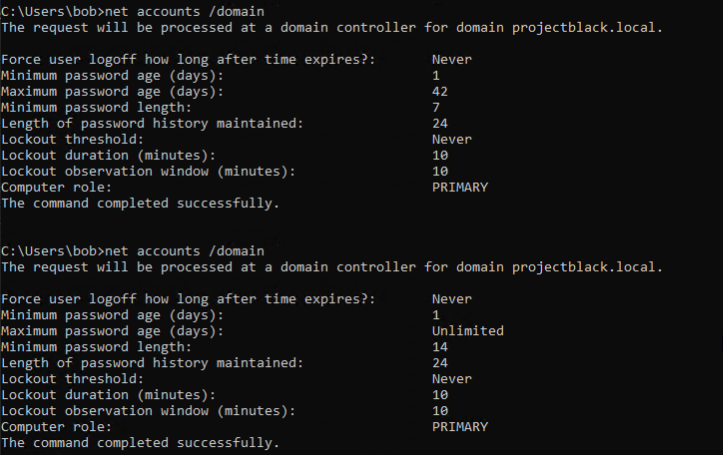This screenshot has width=723, height=455.
Task: Click first 'Lockout duration (minutes):' value 10
Action: pyautogui.click(x=440, y=155)
